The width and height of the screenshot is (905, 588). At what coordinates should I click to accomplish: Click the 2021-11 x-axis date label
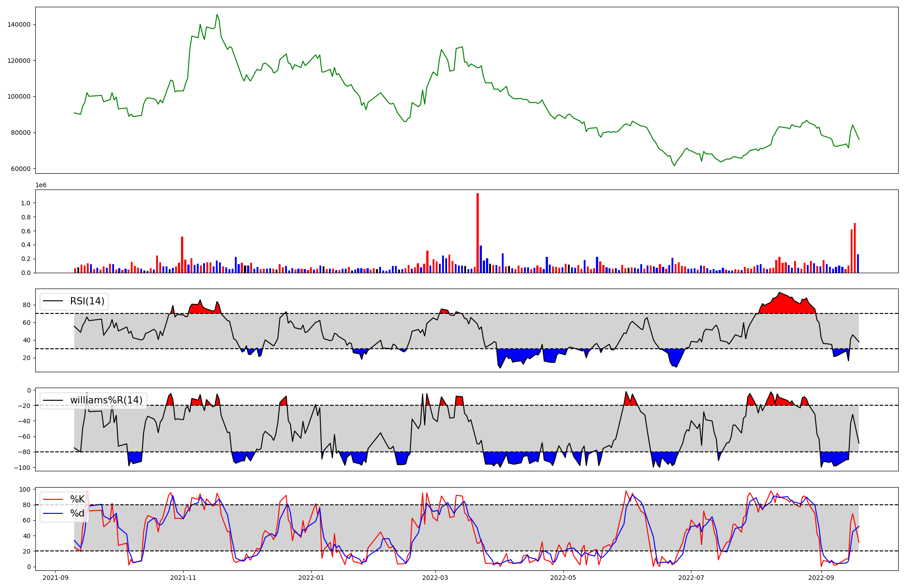point(184,578)
